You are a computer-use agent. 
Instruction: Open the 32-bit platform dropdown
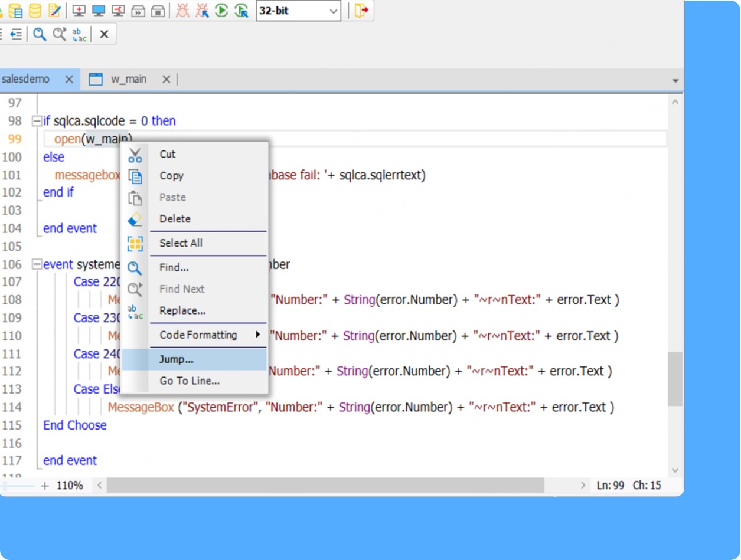click(x=299, y=11)
